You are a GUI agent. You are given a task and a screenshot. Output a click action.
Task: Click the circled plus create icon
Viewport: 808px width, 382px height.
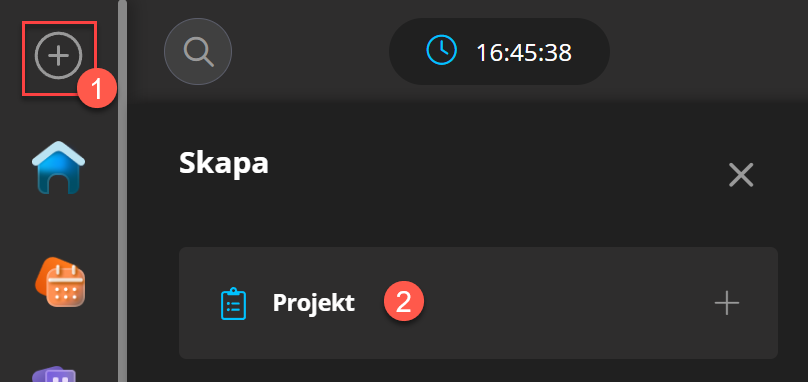point(58,55)
